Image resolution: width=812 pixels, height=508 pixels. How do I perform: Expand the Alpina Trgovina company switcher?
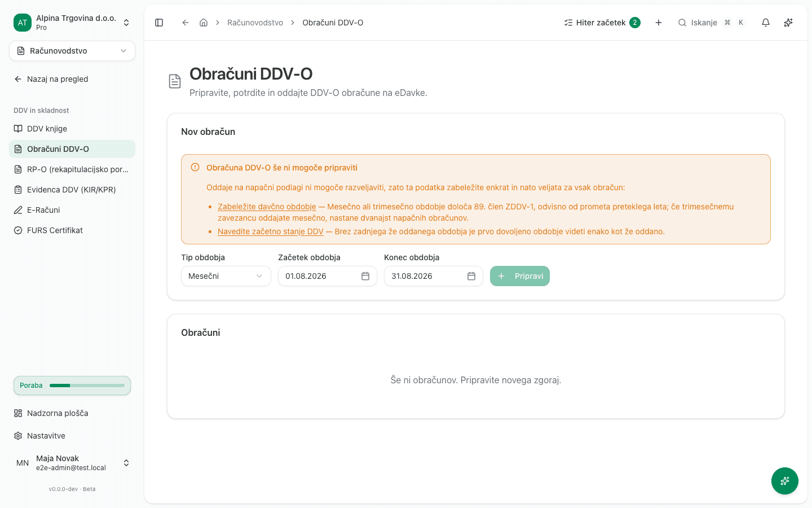click(x=72, y=23)
